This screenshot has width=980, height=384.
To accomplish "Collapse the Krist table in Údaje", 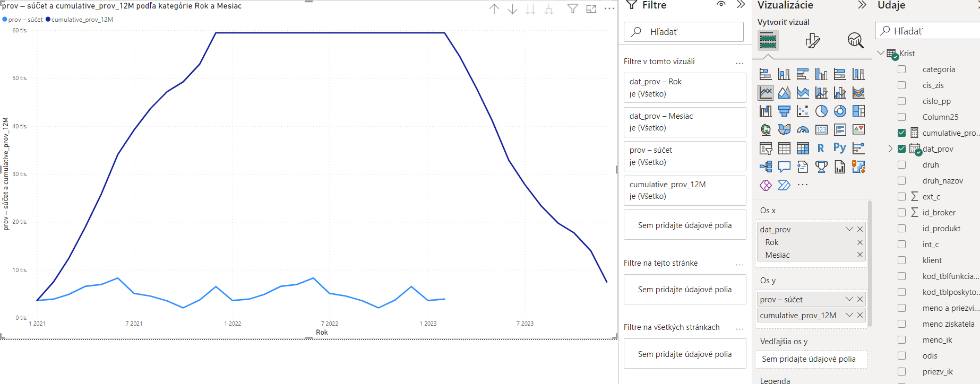I will [881, 53].
